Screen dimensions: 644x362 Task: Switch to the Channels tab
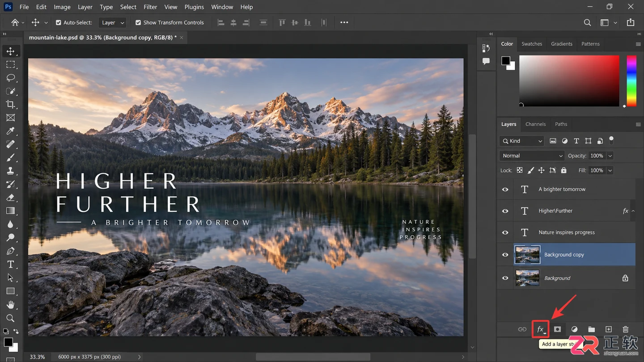coord(535,124)
